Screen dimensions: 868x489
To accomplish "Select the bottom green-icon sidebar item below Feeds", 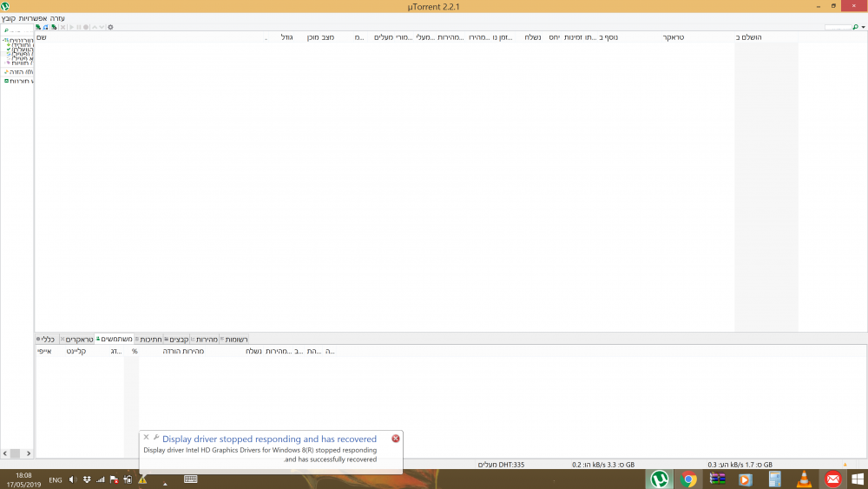I will point(18,81).
